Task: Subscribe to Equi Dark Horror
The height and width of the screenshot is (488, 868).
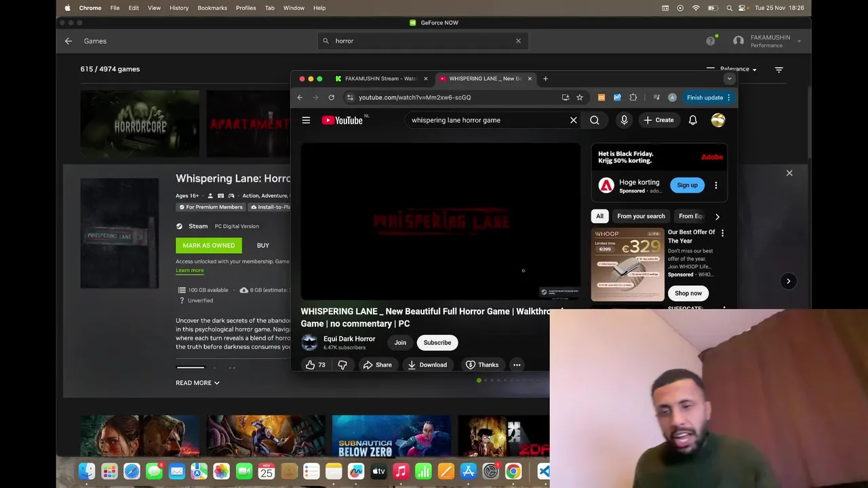Action: pos(437,342)
